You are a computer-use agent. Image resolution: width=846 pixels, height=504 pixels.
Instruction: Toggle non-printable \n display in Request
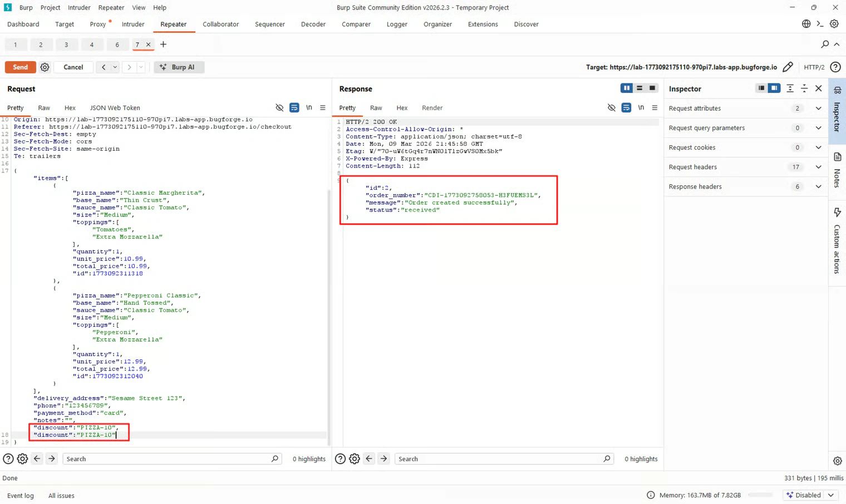[x=309, y=108]
